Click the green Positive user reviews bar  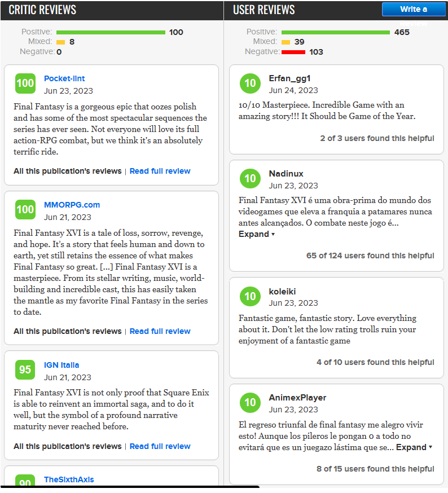336,32
